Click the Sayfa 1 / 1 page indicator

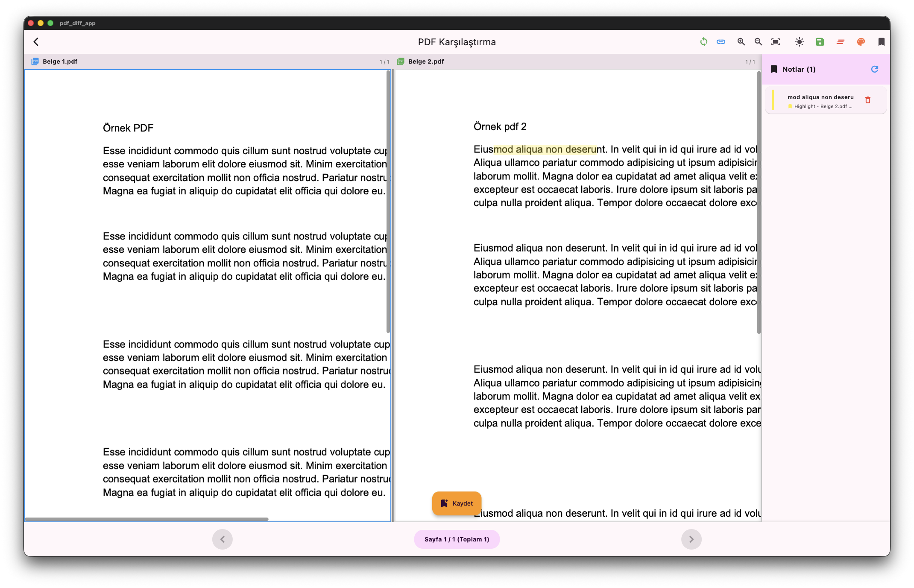[457, 539]
